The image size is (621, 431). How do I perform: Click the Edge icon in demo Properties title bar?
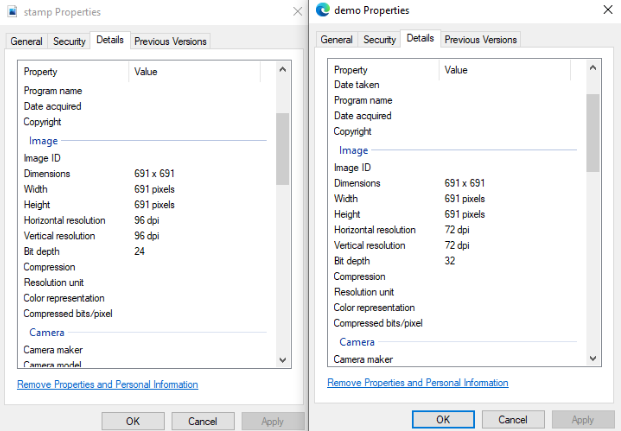(322, 10)
